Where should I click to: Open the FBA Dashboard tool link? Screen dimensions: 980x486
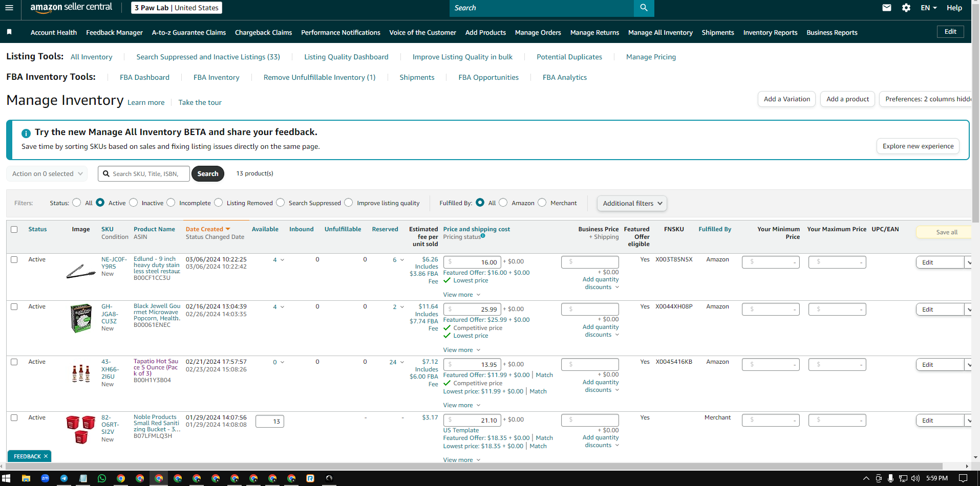coord(144,77)
